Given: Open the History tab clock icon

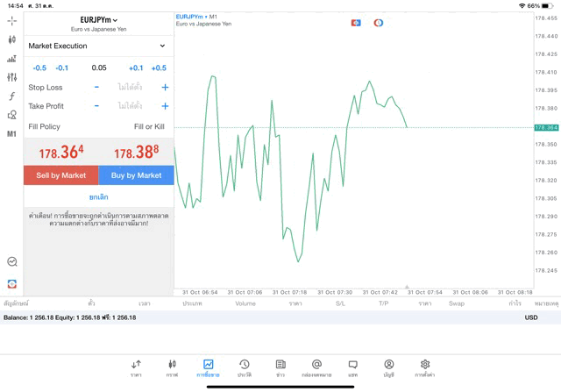Looking at the screenshot, I should (x=244, y=367).
